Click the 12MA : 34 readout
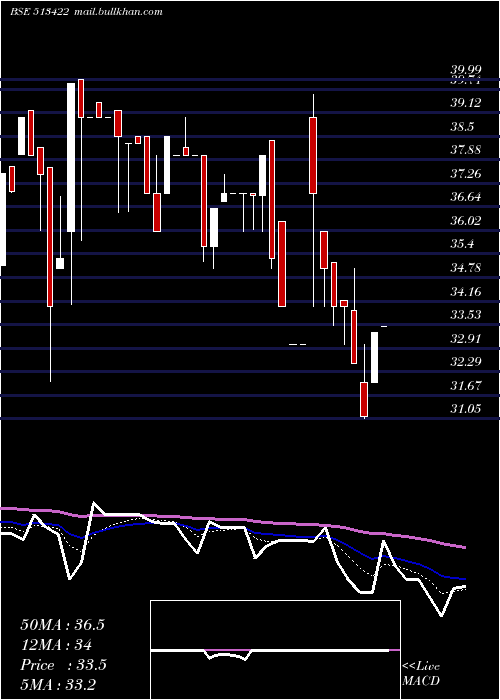 [56, 645]
